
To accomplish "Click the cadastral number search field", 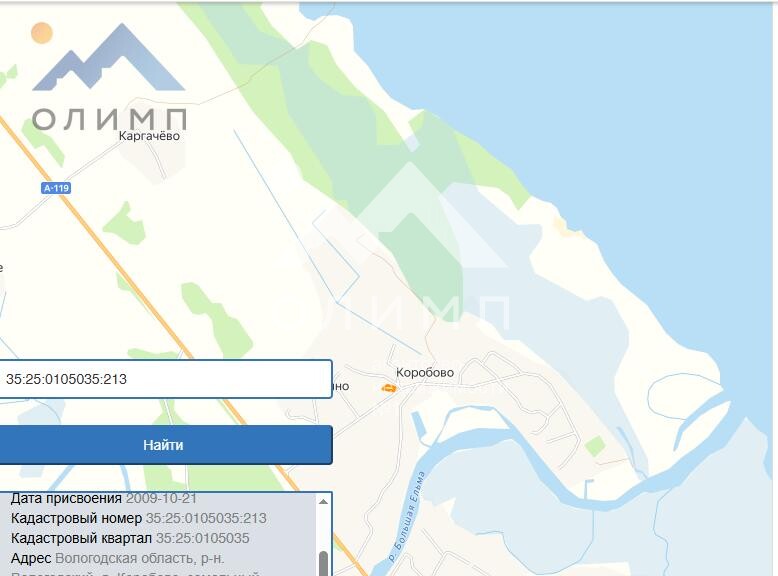I will pyautogui.click(x=165, y=379).
